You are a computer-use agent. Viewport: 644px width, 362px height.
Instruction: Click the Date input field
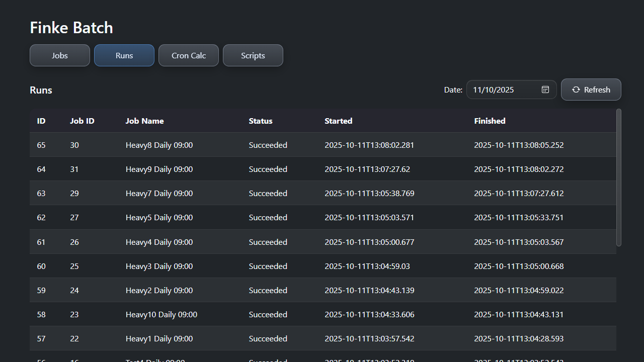(x=503, y=89)
